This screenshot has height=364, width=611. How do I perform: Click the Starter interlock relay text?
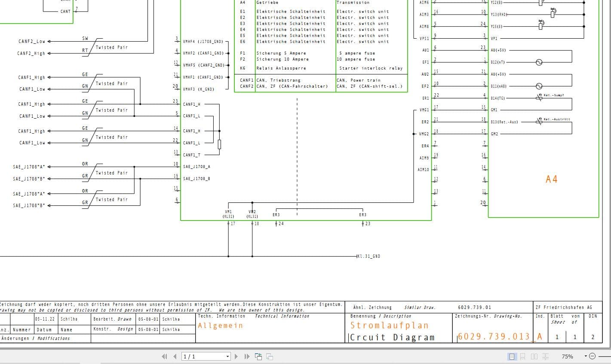click(371, 68)
